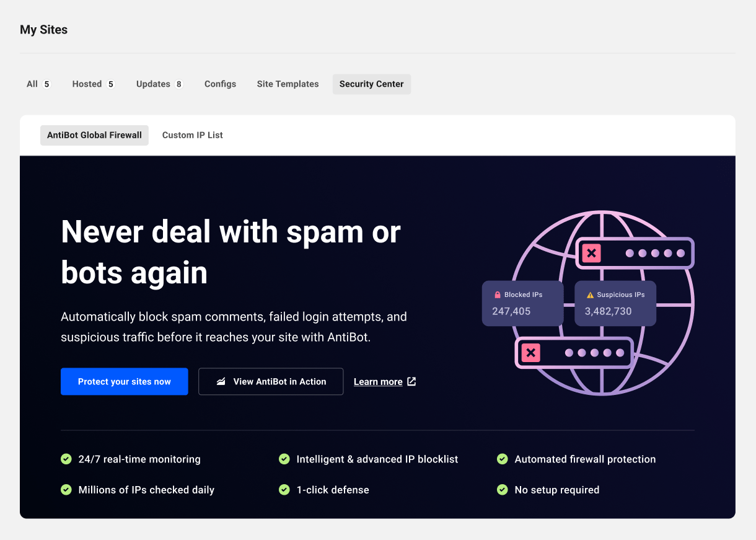
Task: Click the shield icon in View AntiBot in Action
Action: pos(221,381)
